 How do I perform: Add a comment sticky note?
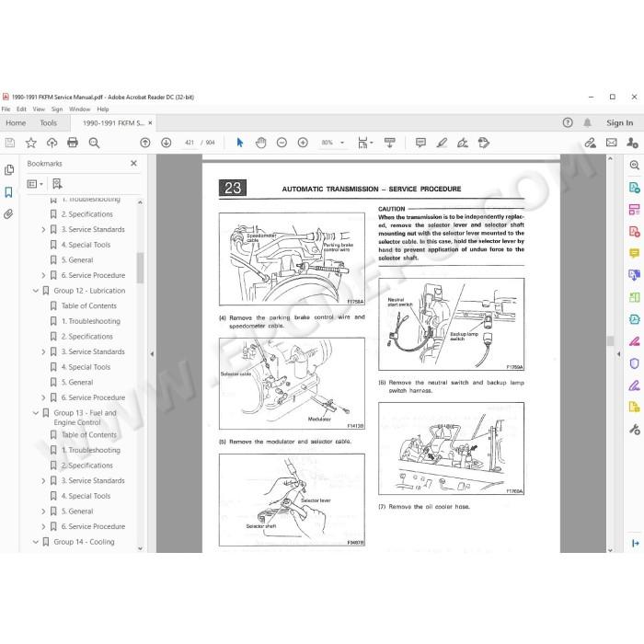point(420,143)
